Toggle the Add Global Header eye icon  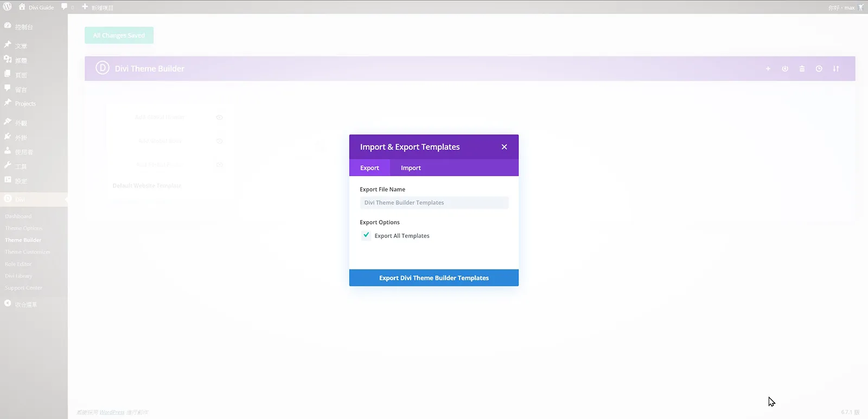coord(219,117)
